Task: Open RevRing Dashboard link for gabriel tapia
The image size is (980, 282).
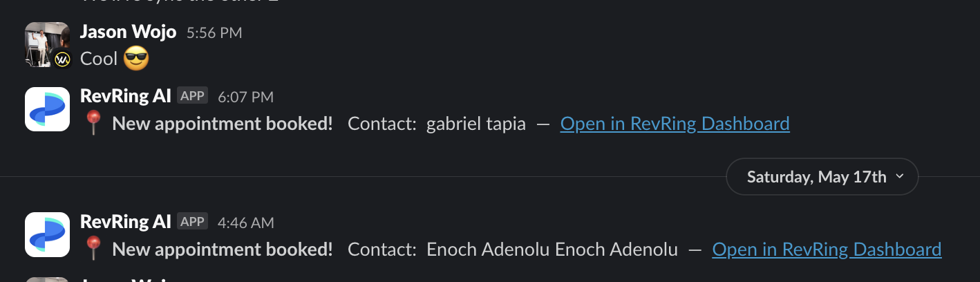Action: tap(675, 124)
